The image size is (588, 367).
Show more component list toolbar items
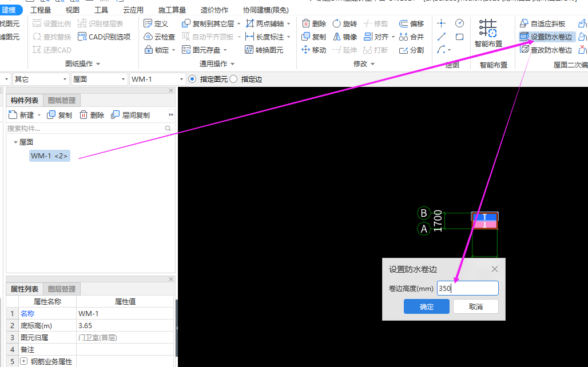[171, 115]
